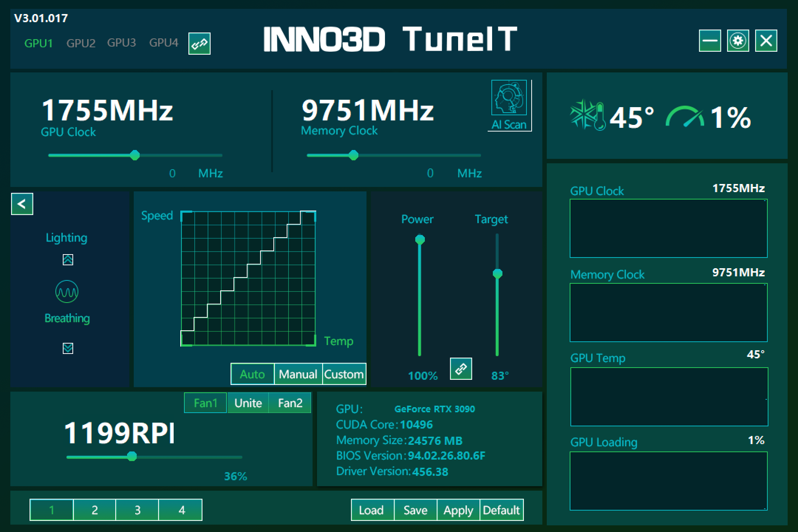Click the GPU Loading monitoring graph
This screenshot has height=532, width=798.
pos(668,481)
